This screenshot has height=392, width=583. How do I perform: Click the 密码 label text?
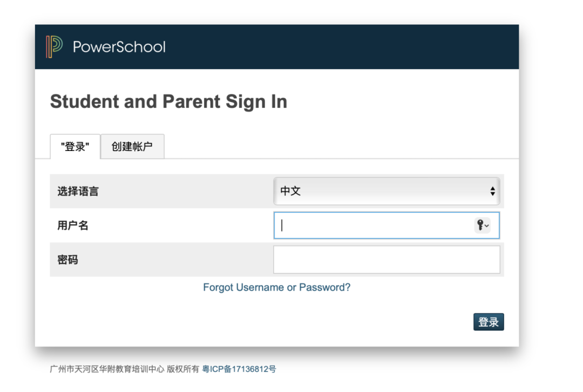(x=68, y=260)
